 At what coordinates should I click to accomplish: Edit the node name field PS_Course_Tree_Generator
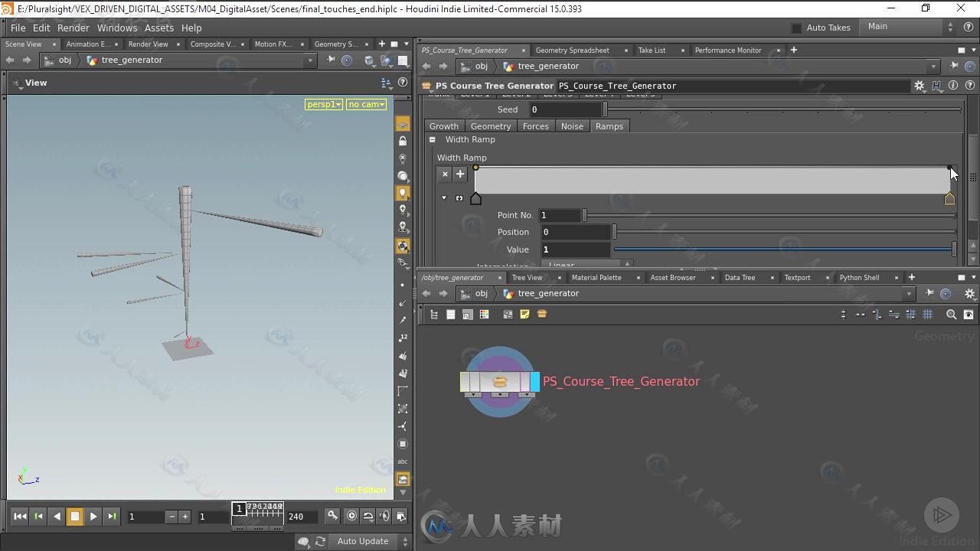tap(733, 86)
